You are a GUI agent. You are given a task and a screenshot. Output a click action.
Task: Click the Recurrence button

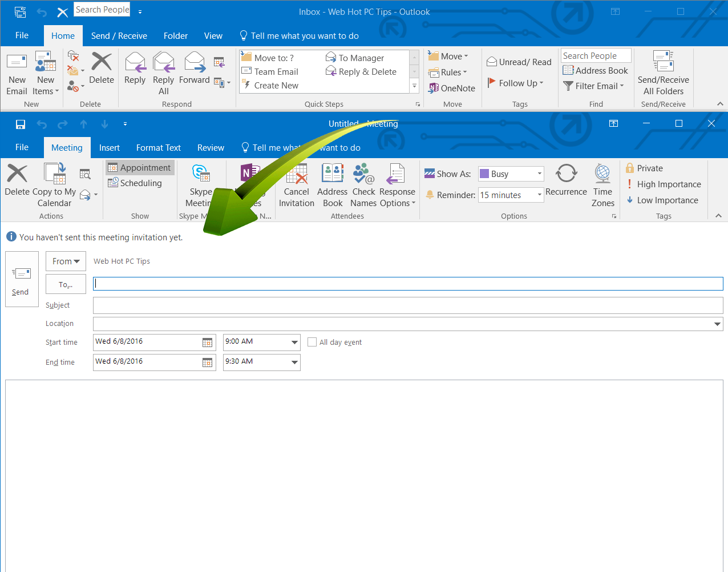click(x=566, y=180)
